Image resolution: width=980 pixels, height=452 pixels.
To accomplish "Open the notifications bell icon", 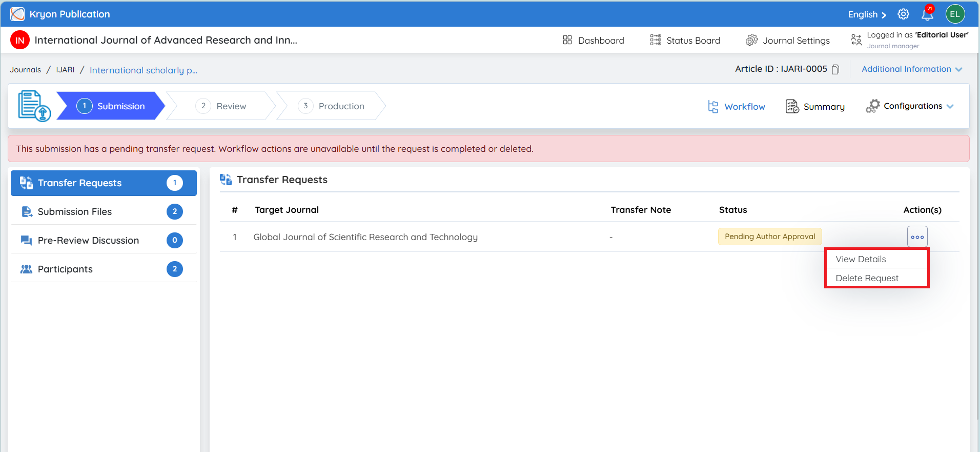I will tap(927, 14).
